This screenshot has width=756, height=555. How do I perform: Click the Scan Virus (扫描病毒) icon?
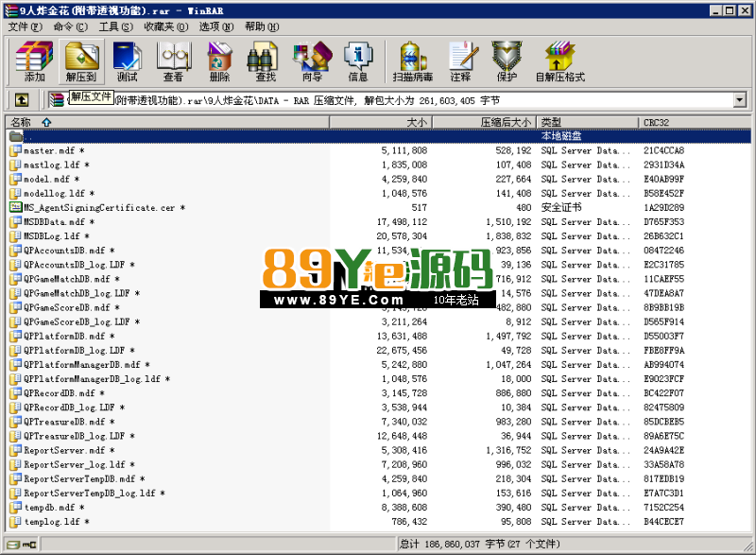(x=413, y=61)
